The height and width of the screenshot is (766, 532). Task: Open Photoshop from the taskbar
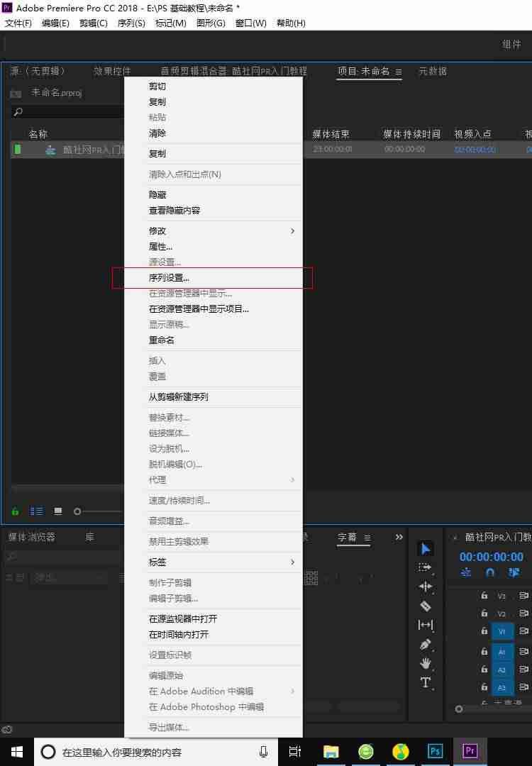point(435,751)
